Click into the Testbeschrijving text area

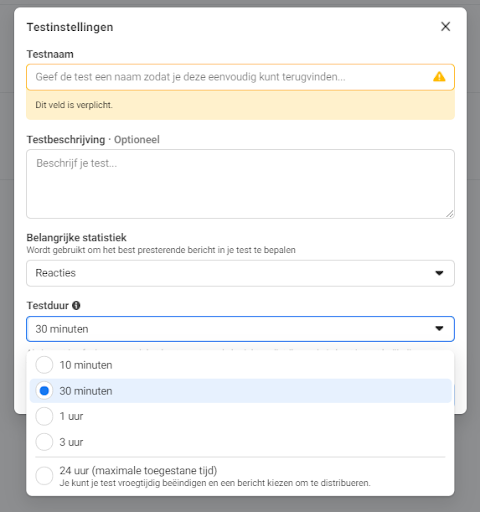click(240, 184)
